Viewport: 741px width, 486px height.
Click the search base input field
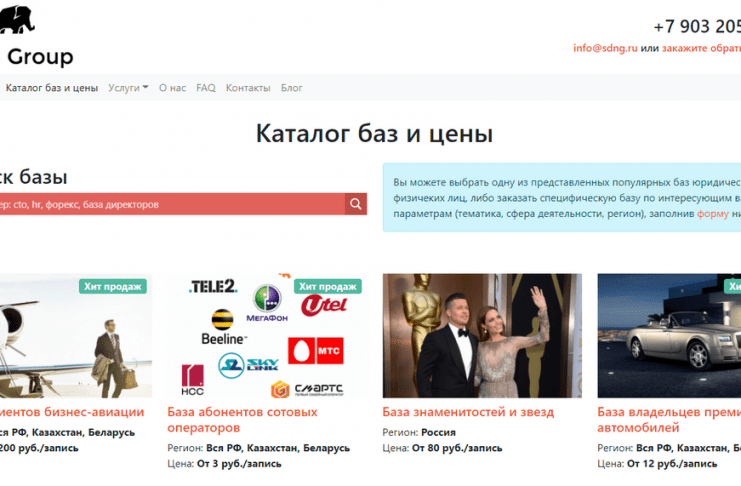coord(172,204)
